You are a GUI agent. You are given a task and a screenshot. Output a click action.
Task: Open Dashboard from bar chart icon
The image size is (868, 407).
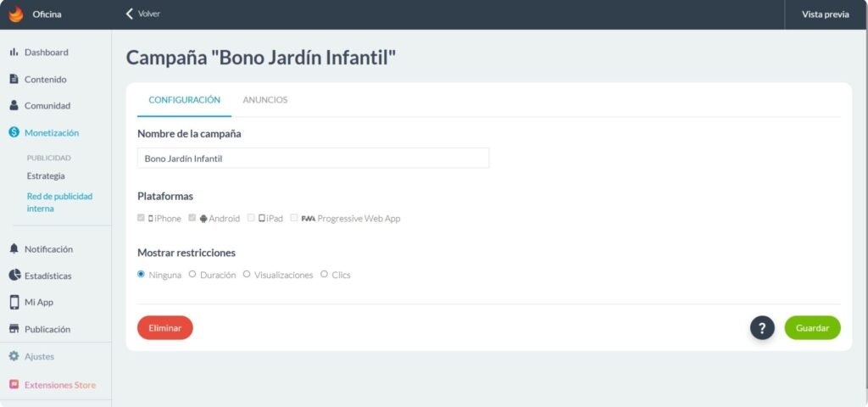pos(14,53)
